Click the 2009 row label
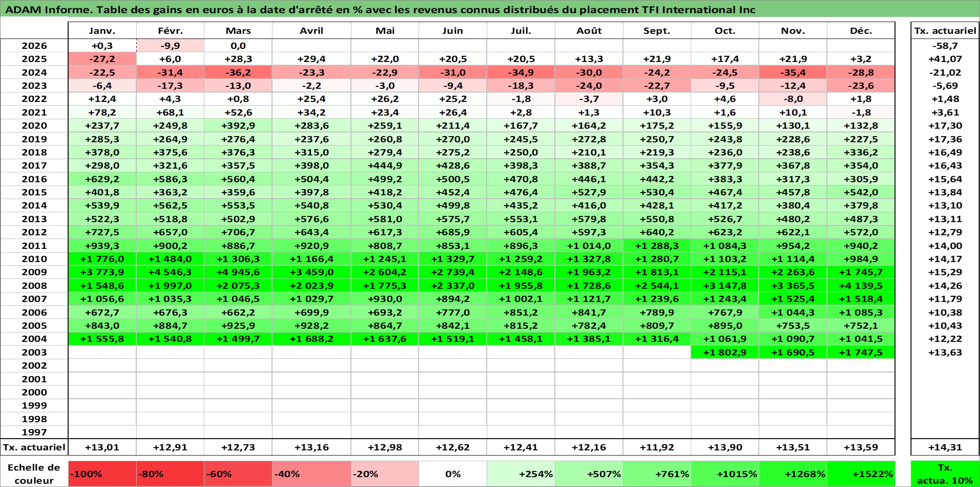Screen dimensions: 980x487 [34, 272]
